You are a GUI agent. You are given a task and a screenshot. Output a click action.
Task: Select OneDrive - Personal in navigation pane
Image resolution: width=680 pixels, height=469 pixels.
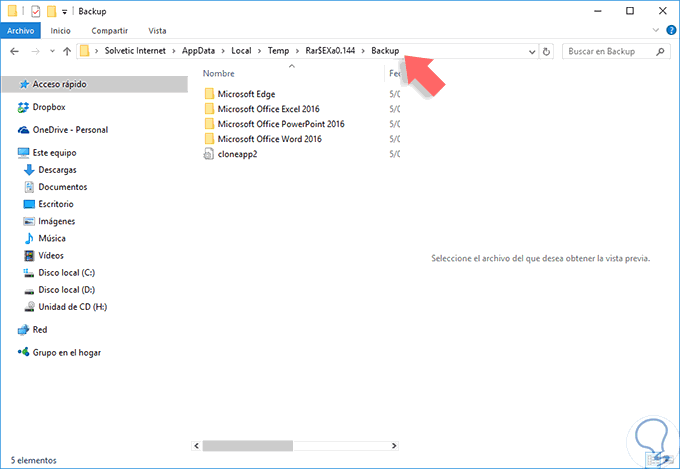tap(70, 130)
